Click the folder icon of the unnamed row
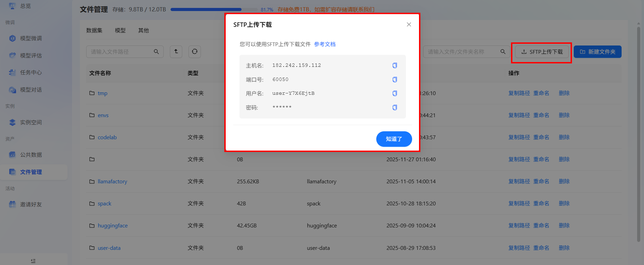The width and height of the screenshot is (644, 265). coord(92,159)
